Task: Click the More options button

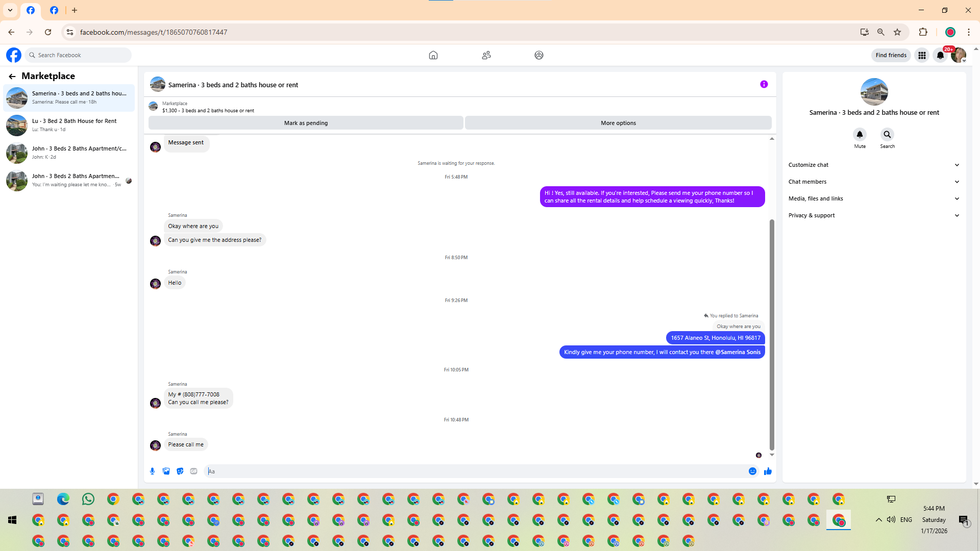Action: click(x=618, y=123)
